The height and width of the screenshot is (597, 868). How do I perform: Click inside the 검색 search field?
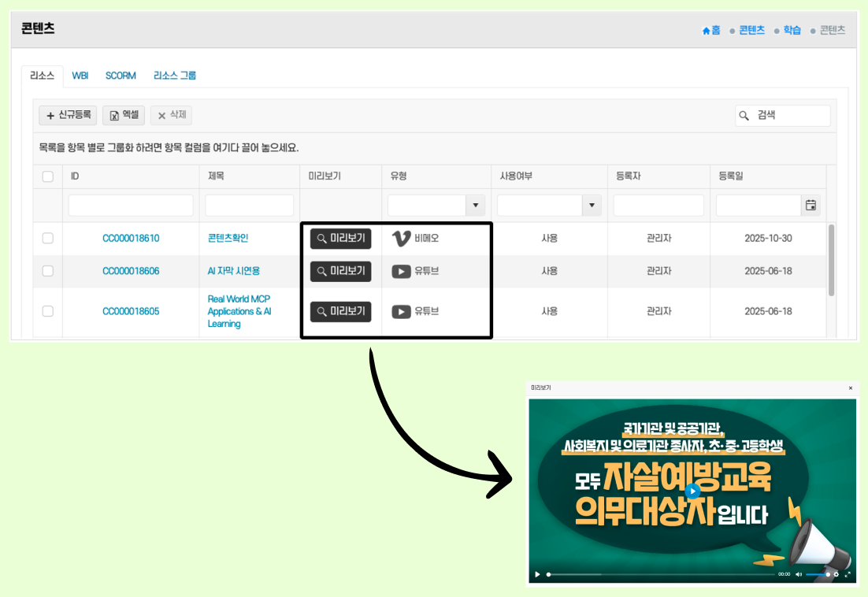pos(788,116)
